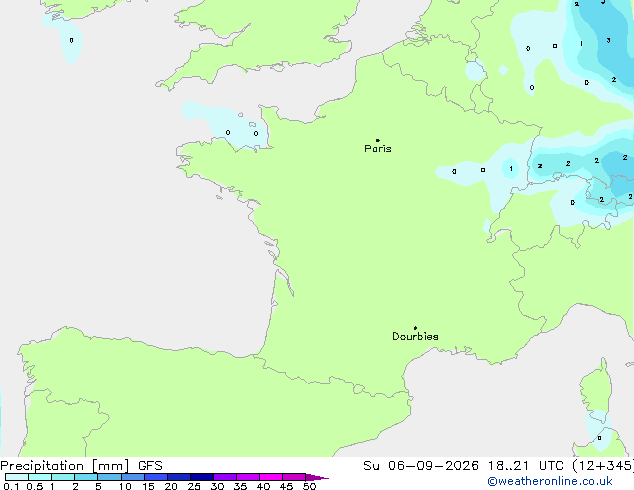
Task: Select the lightest 0.1 mm legend swatch
Action: click(17, 477)
